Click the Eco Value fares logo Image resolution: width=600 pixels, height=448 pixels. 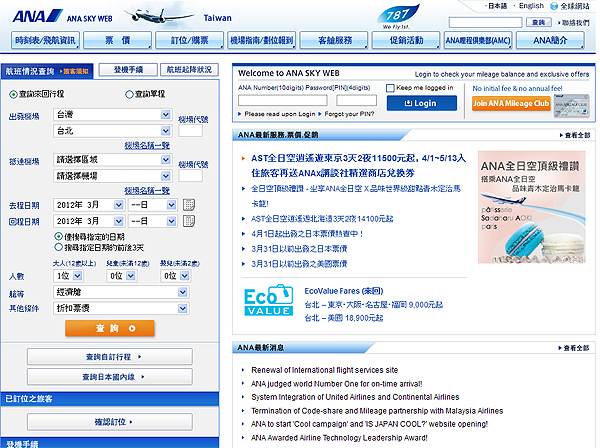point(269,300)
